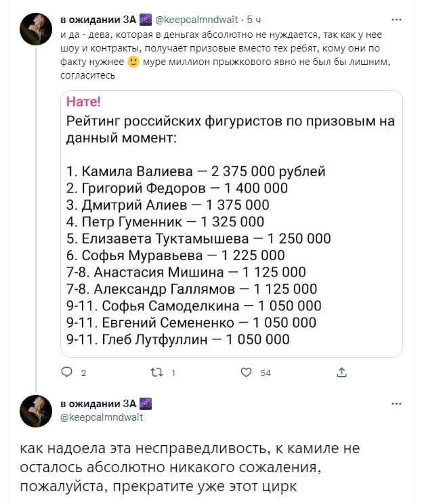Image resolution: width=422 pixels, height=504 pixels.
Task: Open the top tweet's three-dot More menu
Action: (396, 19)
